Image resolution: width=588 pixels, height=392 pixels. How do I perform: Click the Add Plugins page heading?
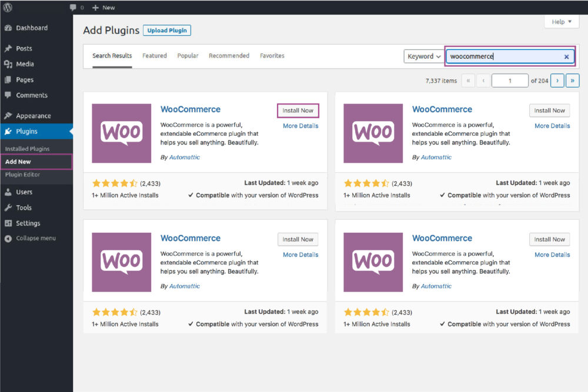coord(111,31)
